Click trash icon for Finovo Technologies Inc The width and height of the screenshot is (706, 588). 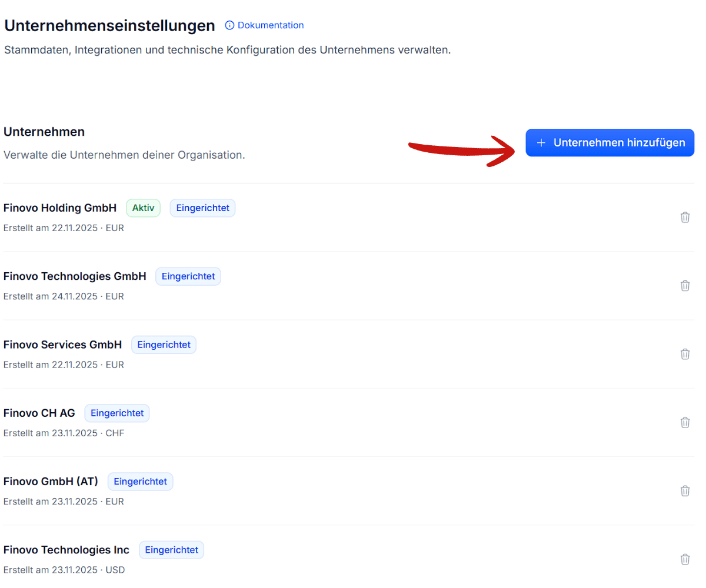[685, 559]
